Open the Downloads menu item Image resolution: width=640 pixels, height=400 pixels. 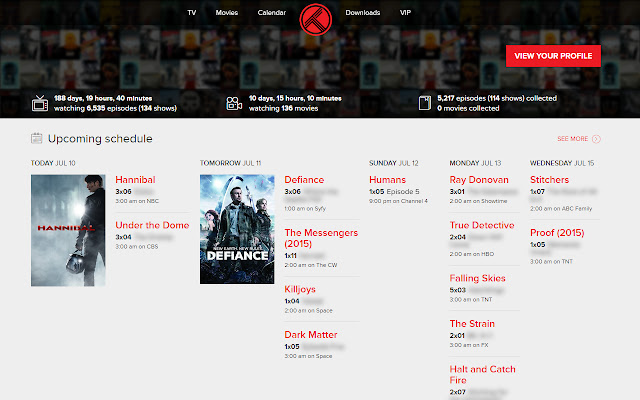pos(362,13)
